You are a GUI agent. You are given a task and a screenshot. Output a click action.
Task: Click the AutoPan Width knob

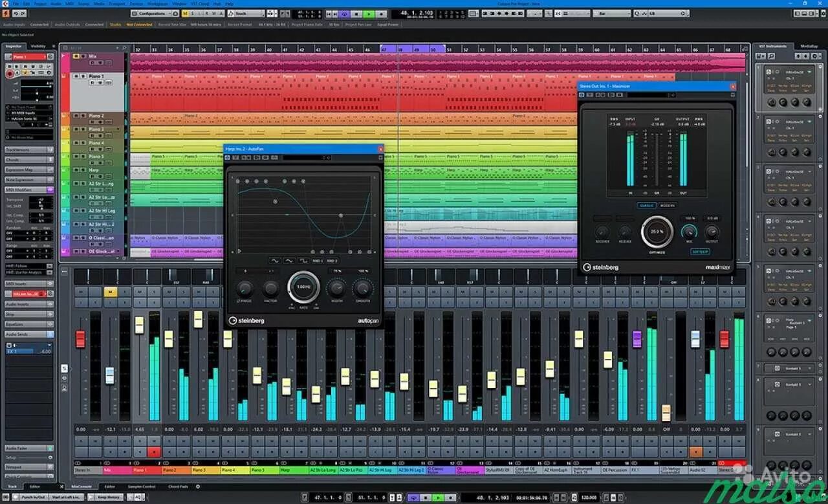(336, 288)
